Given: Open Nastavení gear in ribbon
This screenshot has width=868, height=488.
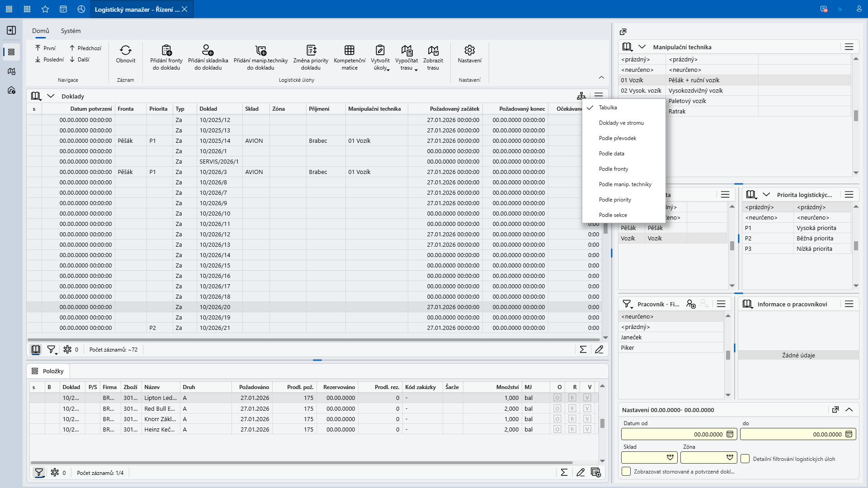Looking at the screenshot, I should point(470,50).
